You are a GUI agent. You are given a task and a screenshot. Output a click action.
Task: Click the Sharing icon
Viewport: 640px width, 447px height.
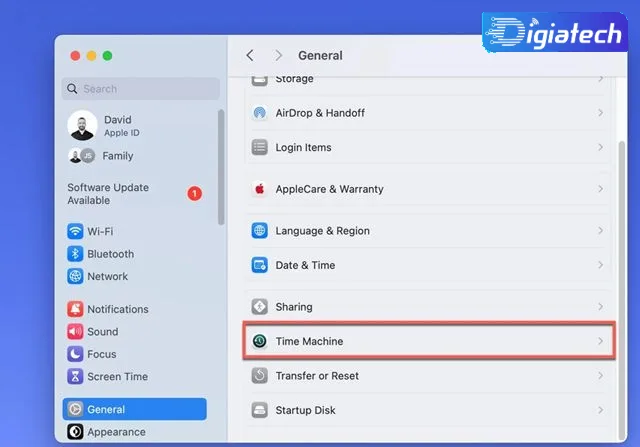pos(260,307)
